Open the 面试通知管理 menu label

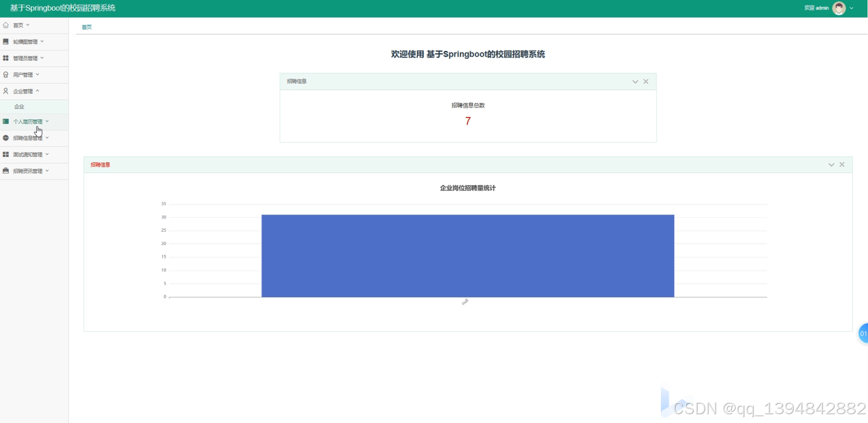(x=28, y=155)
